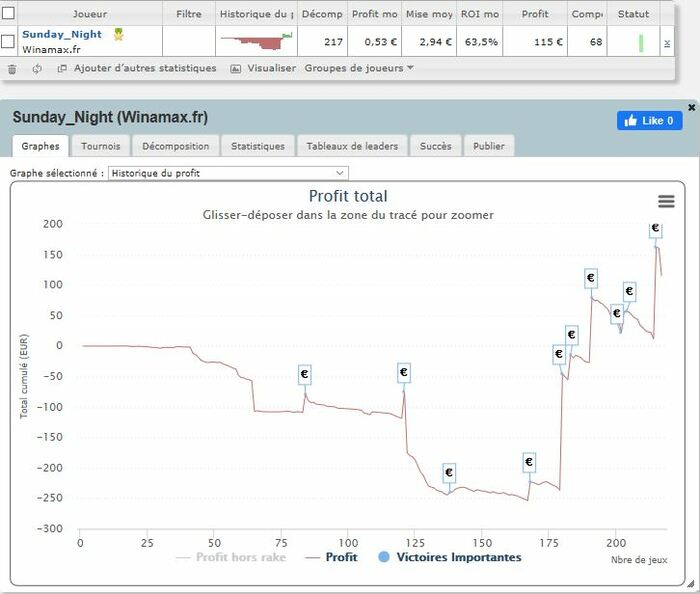Hide the Victoires Importantes legend series
Screen dimensions: 700x594
(x=449, y=557)
